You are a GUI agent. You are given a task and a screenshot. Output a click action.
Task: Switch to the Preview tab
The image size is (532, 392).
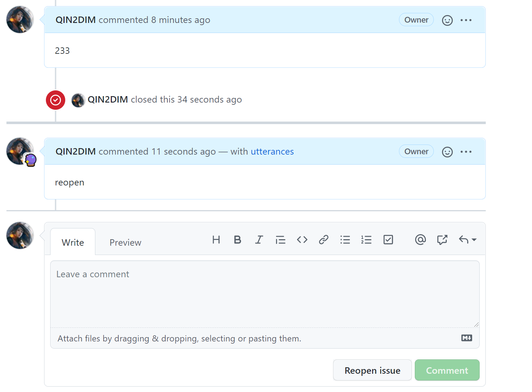125,242
